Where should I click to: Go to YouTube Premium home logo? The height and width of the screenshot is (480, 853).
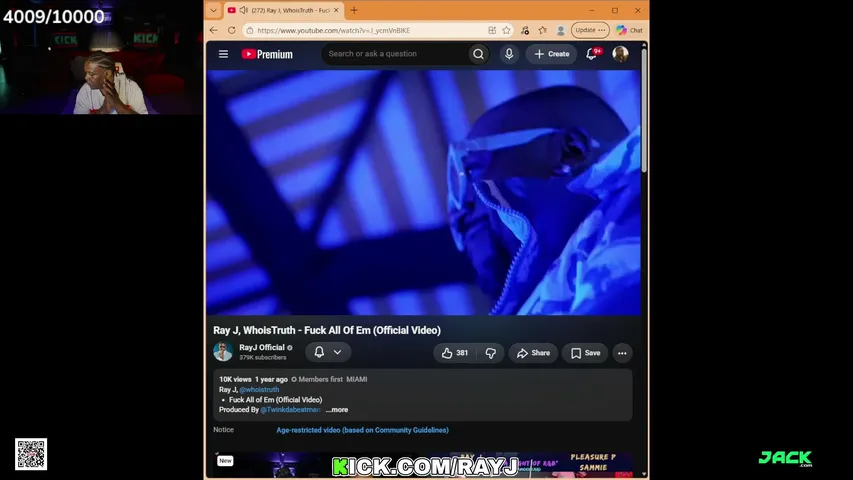[x=267, y=54]
